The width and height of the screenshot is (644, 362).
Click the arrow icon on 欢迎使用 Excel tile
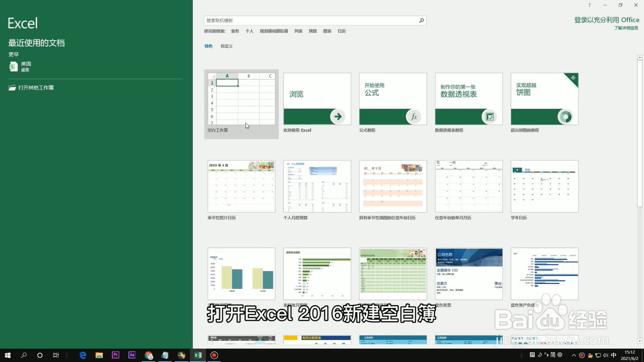(x=338, y=117)
